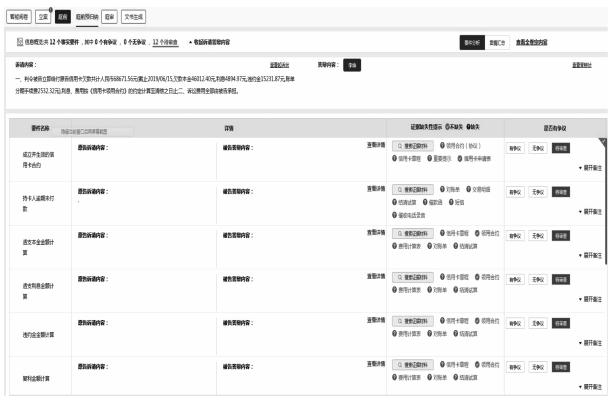Mark 成立并生效的信用卡合约 row as 有争议
The image size is (613, 403).
[515, 148]
